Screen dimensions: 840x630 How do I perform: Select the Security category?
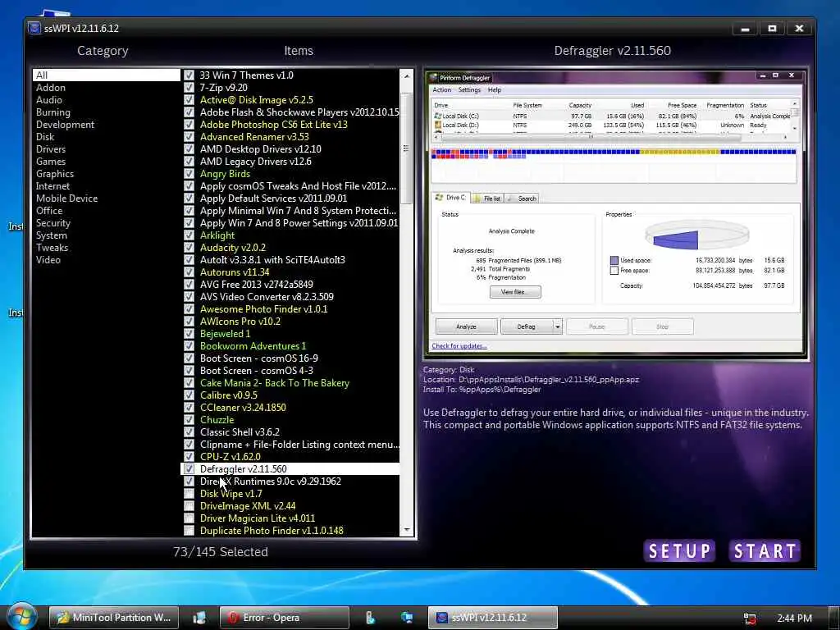pos(106,223)
